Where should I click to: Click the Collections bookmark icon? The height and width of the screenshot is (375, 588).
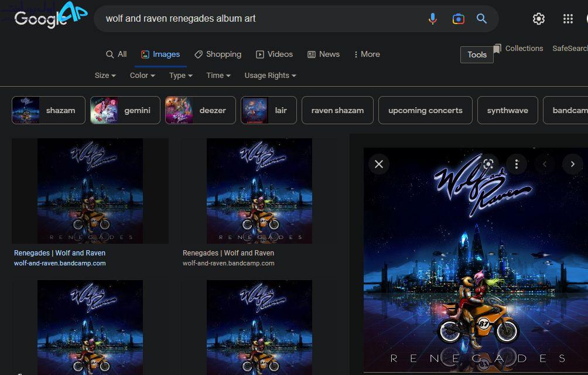tap(498, 49)
